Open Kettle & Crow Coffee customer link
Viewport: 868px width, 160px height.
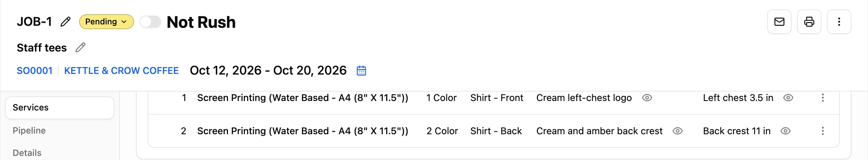tap(121, 71)
